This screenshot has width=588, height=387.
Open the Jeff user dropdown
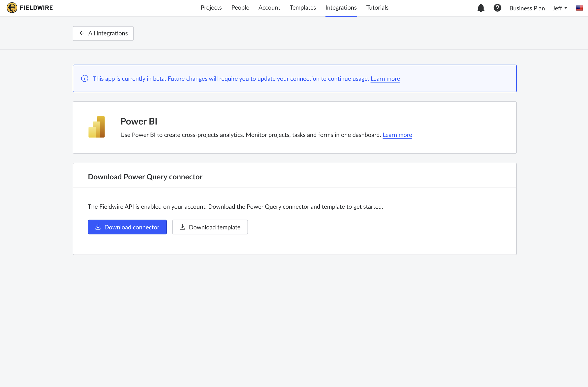pyautogui.click(x=560, y=8)
